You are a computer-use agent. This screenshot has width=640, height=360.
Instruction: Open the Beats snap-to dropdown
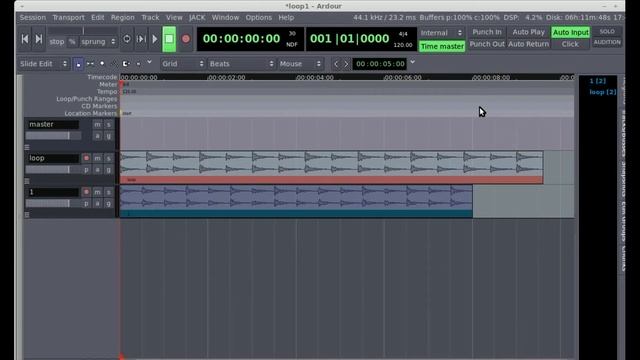[241, 64]
